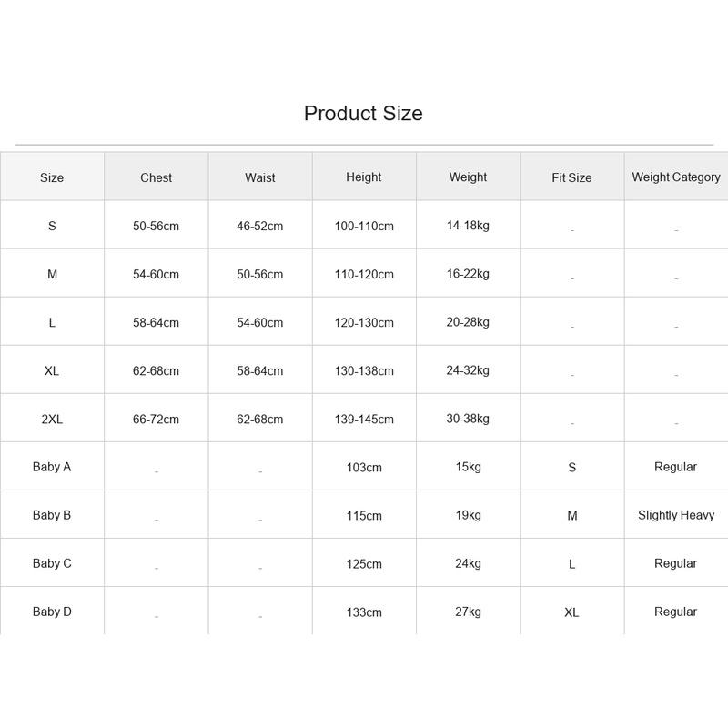Select the 110-120cm height cell
The width and height of the screenshot is (728, 728).
pyautogui.click(x=364, y=274)
